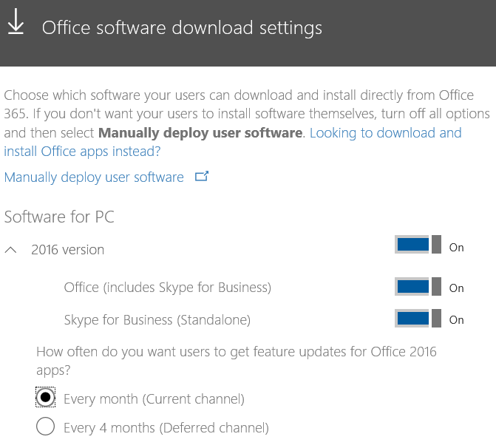Click the 'Office software download settings' title
Screen dimensions: 496x448
tap(182, 28)
